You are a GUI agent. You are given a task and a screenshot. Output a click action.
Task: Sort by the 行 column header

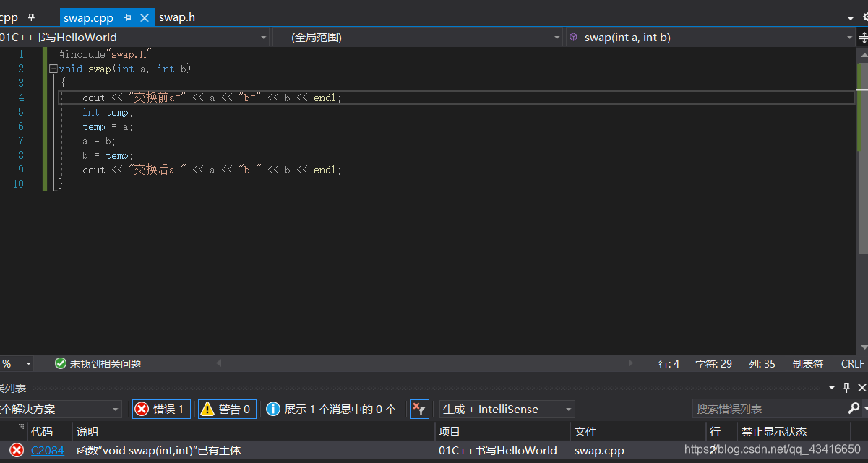click(715, 431)
